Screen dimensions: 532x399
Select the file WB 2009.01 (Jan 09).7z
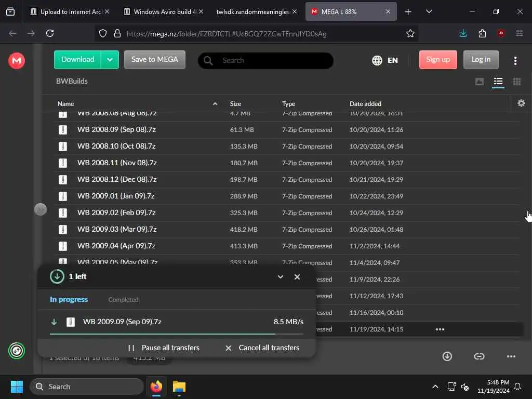coord(287,196)
